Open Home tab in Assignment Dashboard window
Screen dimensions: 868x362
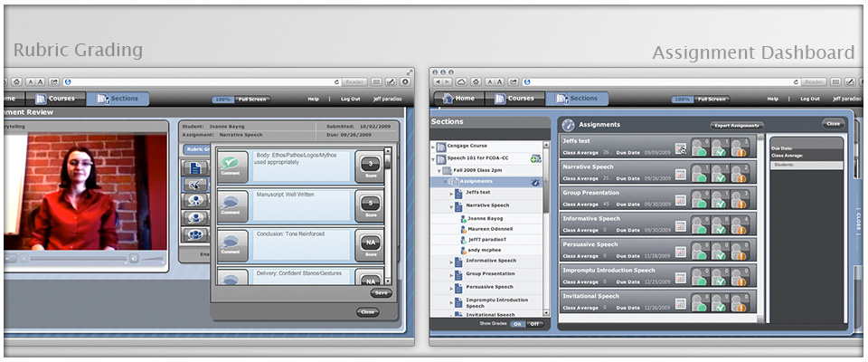[x=459, y=99]
